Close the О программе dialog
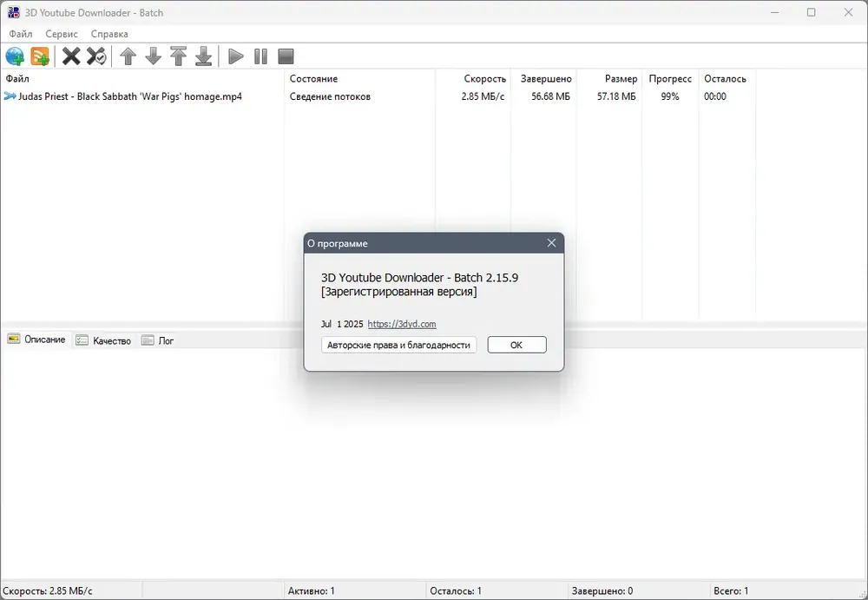Viewport: 868px width, 600px height. click(x=551, y=243)
